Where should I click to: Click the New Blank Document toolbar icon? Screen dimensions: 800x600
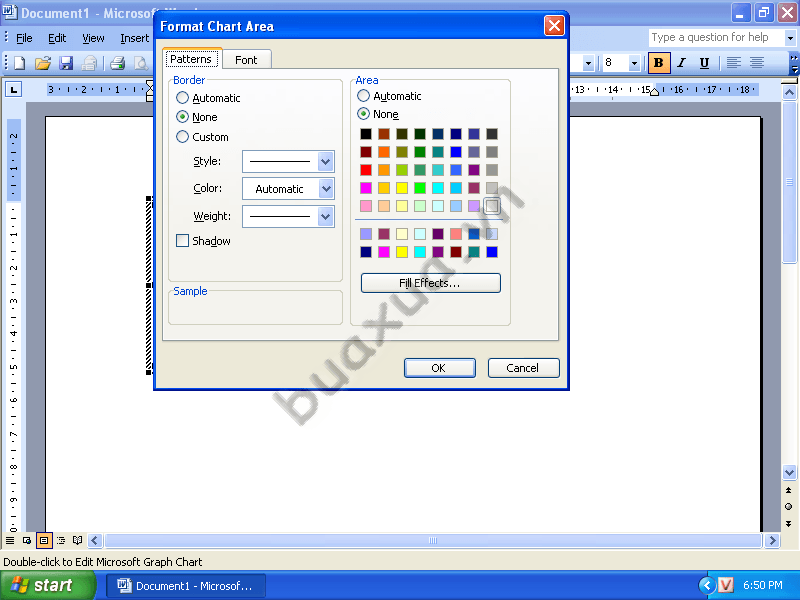pos(20,63)
